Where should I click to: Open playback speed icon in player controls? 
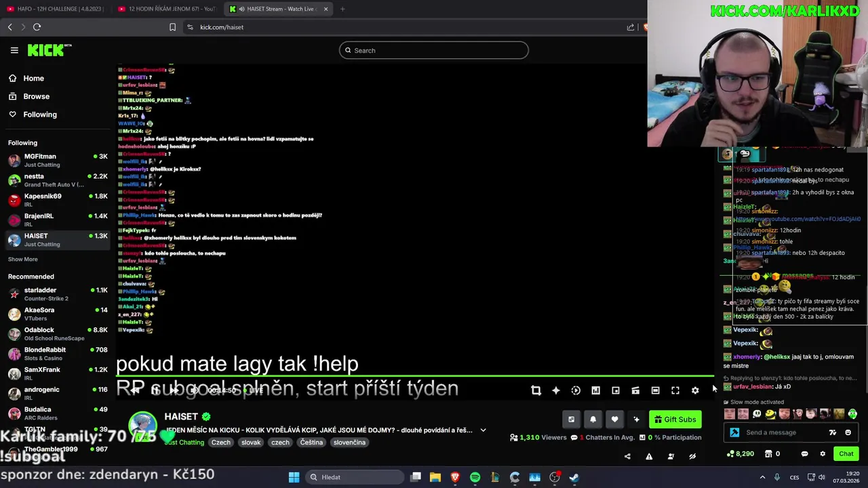coord(576,390)
